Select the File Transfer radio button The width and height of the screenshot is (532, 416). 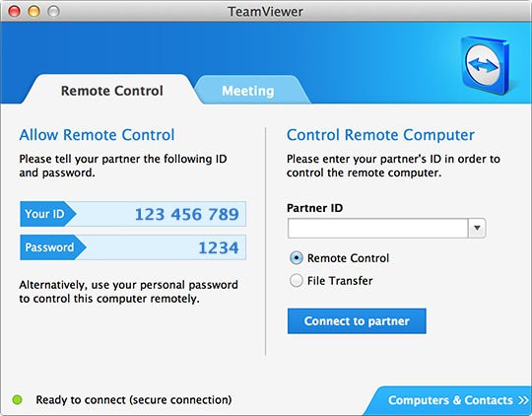click(297, 281)
